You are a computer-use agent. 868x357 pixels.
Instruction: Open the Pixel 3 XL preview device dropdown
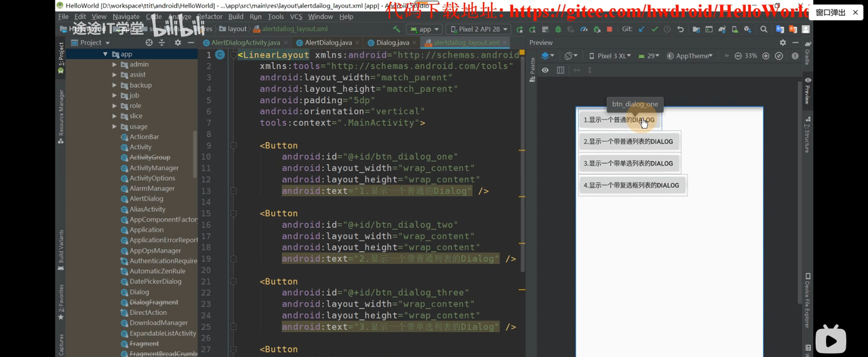click(x=610, y=56)
